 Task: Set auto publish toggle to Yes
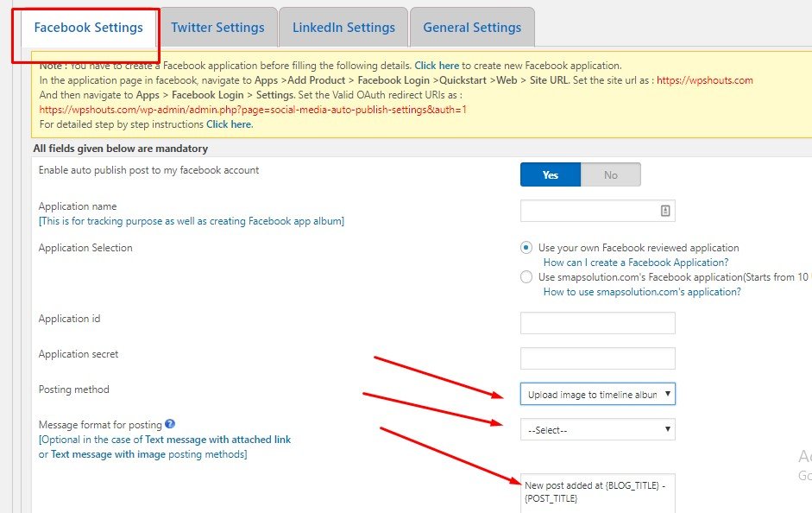coord(551,174)
